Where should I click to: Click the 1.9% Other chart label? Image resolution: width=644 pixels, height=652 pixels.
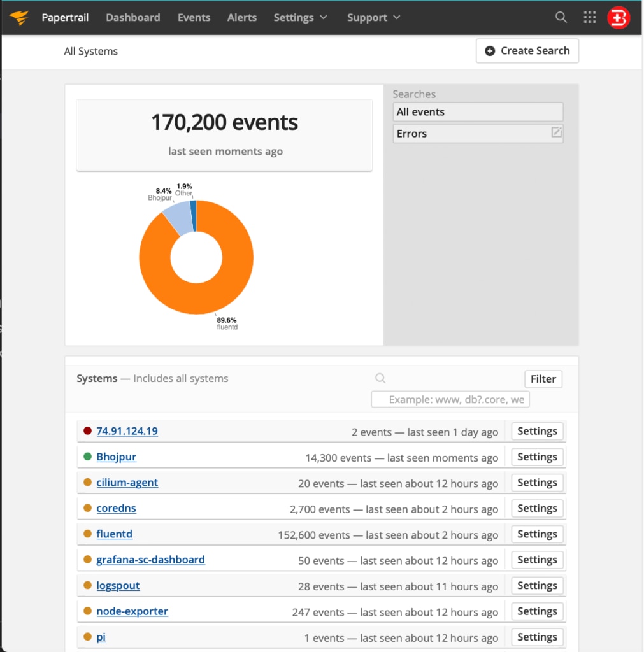pos(184,190)
